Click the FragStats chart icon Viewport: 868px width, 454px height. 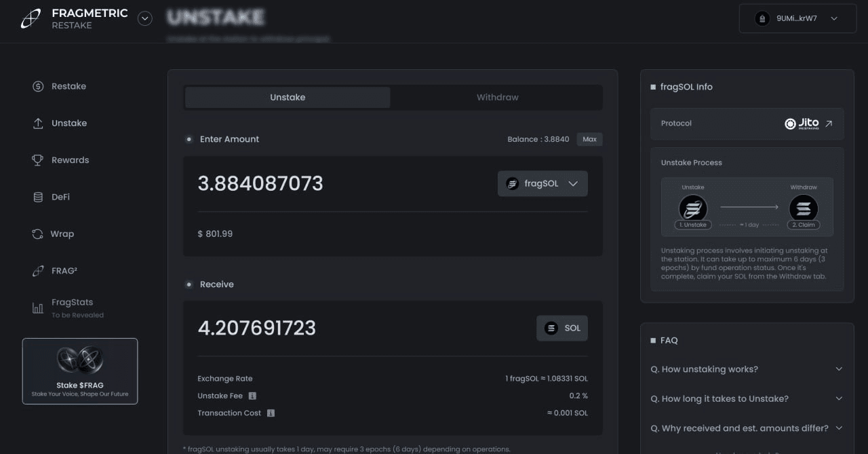(x=39, y=306)
